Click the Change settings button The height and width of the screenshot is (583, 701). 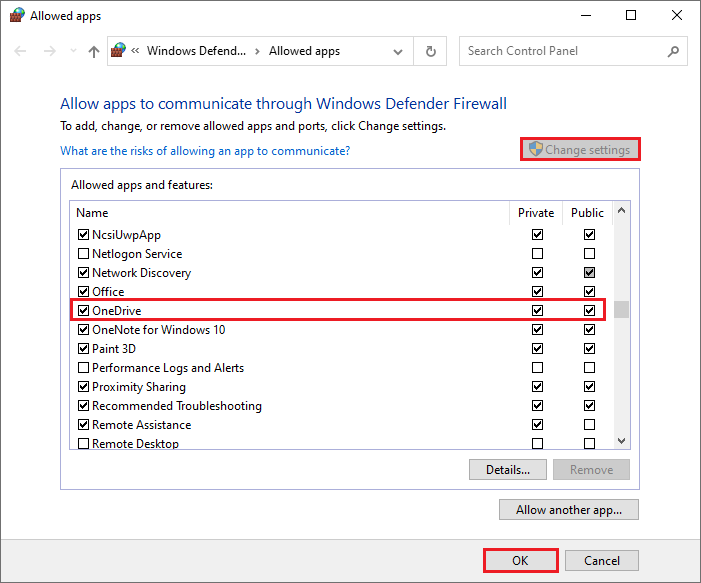580,149
